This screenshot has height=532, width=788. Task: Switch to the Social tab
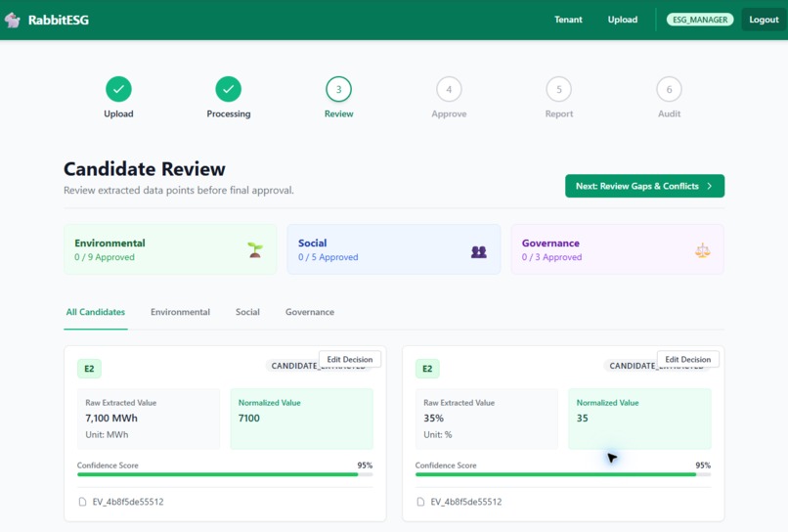pyautogui.click(x=247, y=312)
